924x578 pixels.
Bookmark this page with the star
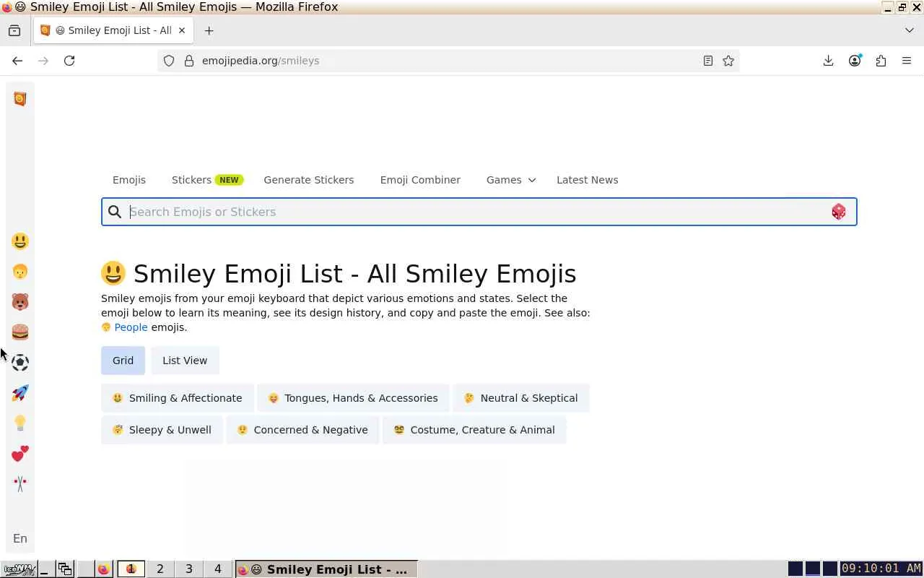coord(728,61)
